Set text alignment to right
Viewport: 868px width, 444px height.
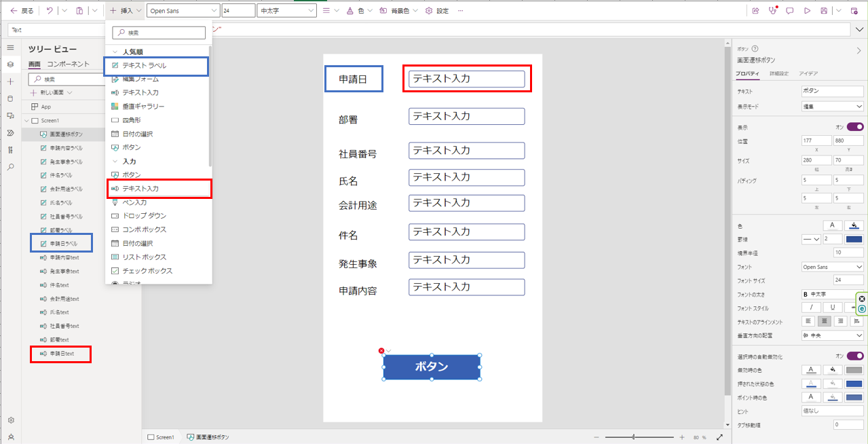tap(841, 321)
